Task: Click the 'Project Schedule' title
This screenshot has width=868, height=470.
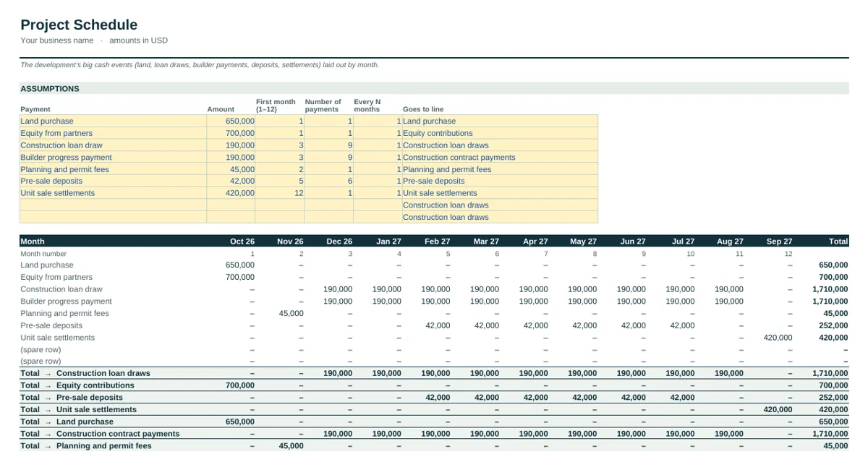Action: pyautogui.click(x=79, y=25)
